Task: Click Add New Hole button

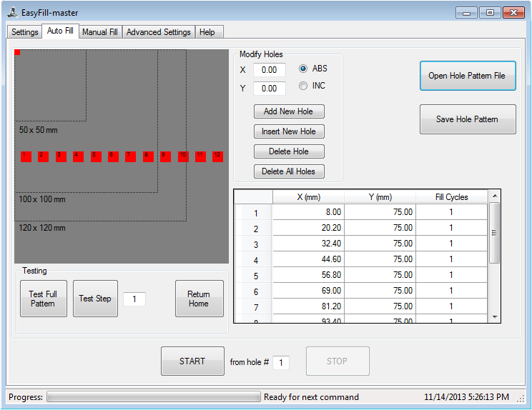Action: [x=289, y=111]
